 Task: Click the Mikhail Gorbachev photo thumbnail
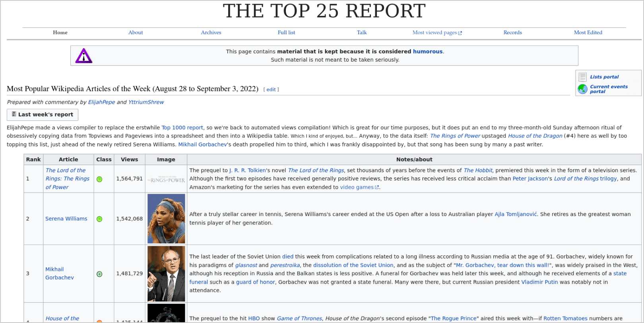pyautogui.click(x=166, y=274)
